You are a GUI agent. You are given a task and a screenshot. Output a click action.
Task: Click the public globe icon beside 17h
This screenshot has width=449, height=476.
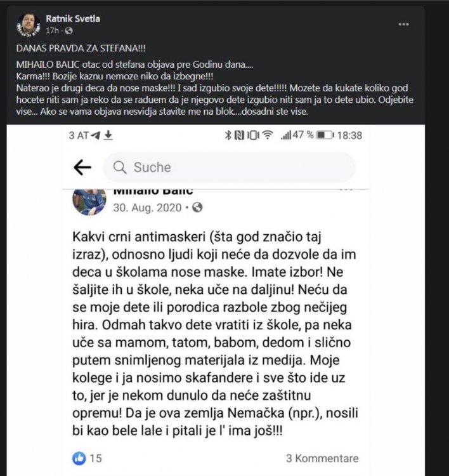click(69, 30)
